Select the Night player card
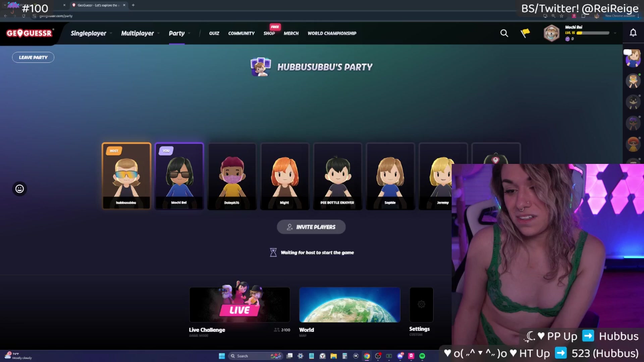Screen dimensions: 644x362 point(284,176)
